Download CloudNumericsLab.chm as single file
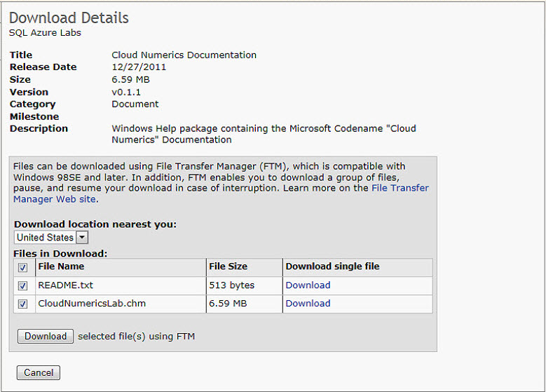The width and height of the screenshot is (546, 392). 308,303
